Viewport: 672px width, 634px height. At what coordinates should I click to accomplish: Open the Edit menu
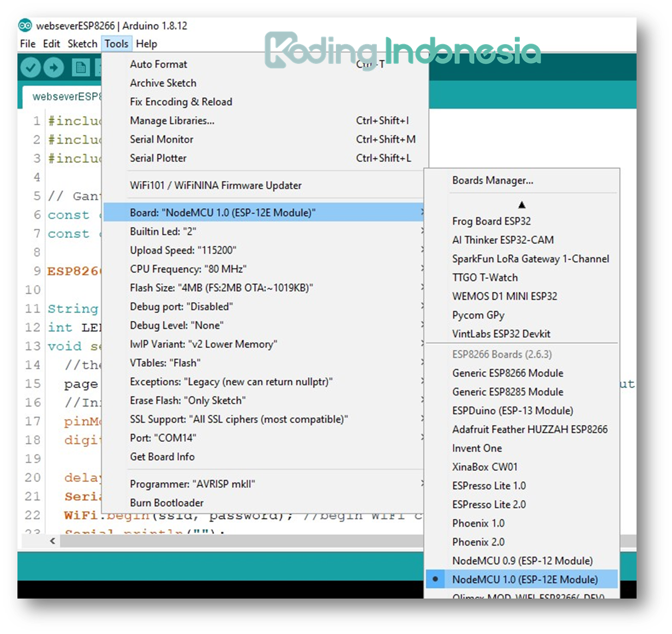pyautogui.click(x=51, y=44)
